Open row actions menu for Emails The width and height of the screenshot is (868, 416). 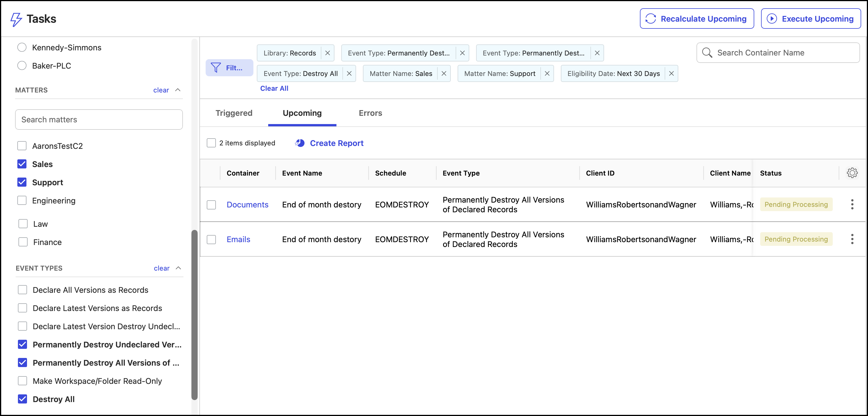[852, 239]
